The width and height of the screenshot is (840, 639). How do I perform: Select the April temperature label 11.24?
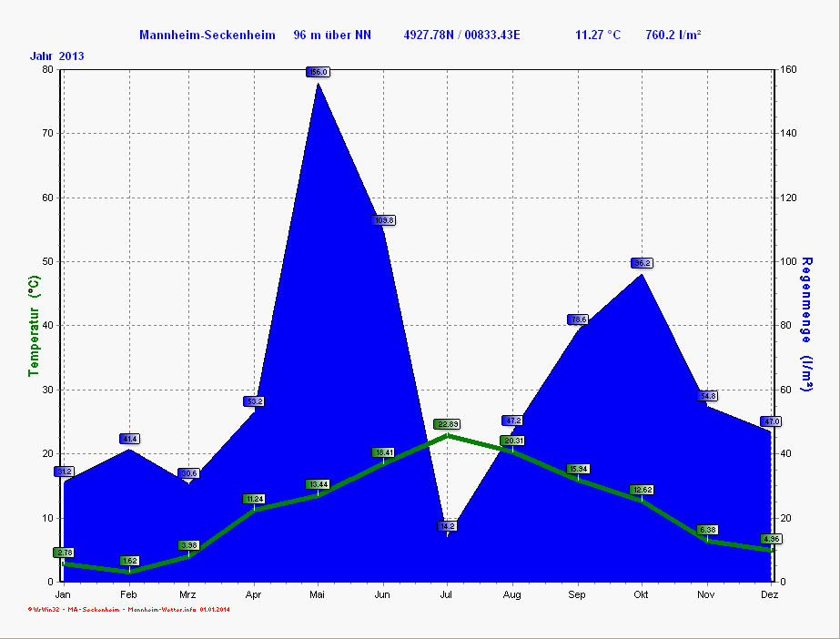click(254, 499)
